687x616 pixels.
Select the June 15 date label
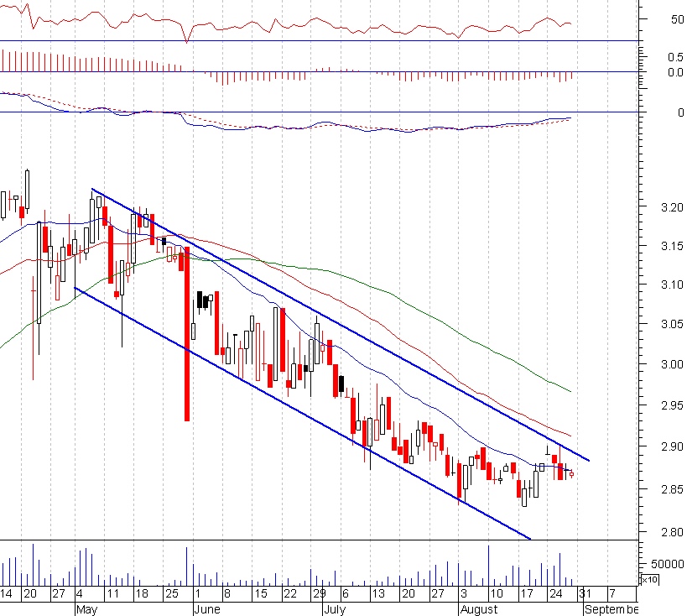[x=261, y=594]
